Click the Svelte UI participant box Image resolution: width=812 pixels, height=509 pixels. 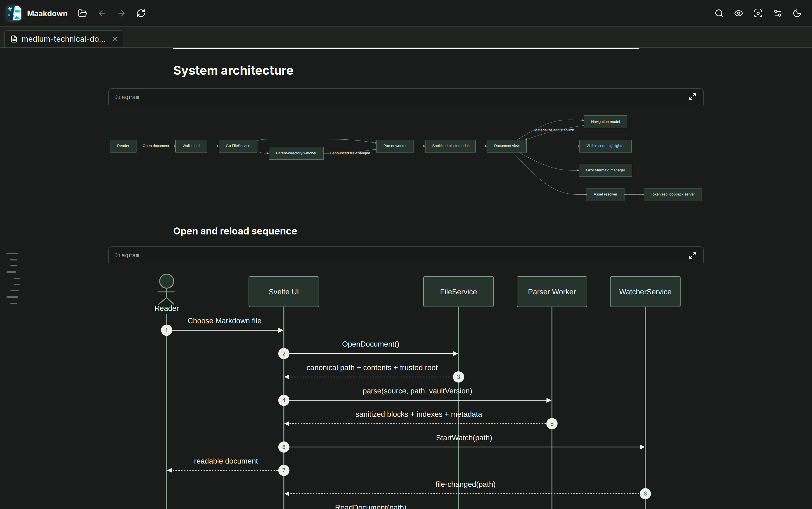pos(284,292)
